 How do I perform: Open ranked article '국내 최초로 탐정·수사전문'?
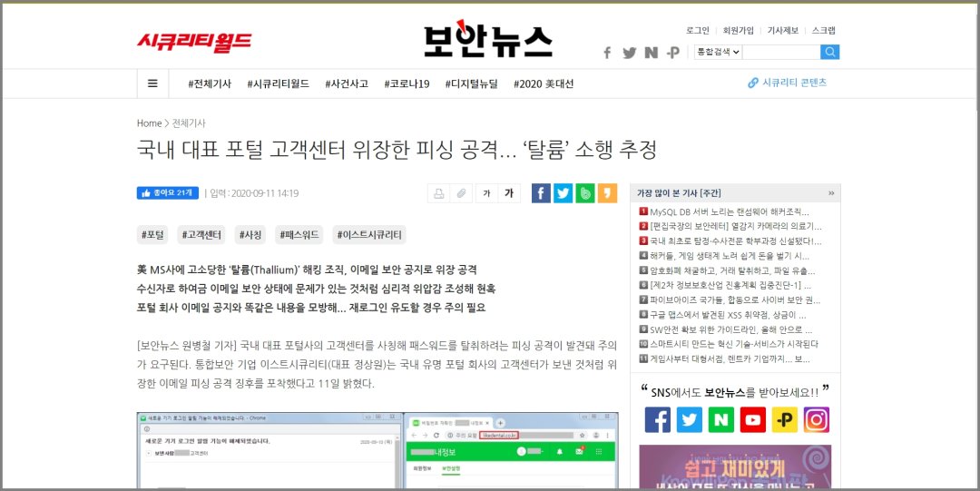click(735, 241)
